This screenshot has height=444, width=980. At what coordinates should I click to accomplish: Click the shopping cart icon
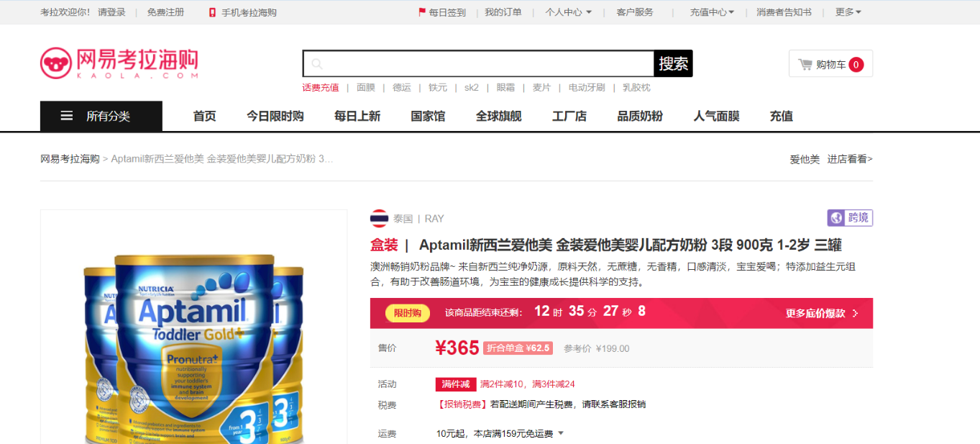805,64
